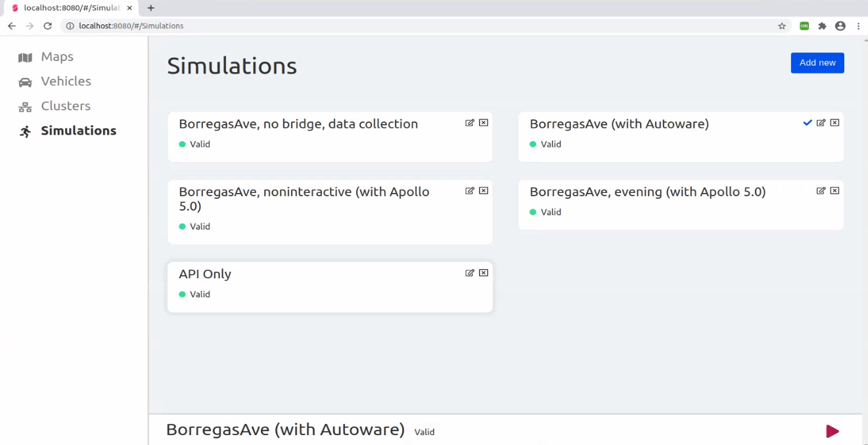
Task: Click bottom bar BorregasAve (with Autoware) title
Action: tap(285, 430)
